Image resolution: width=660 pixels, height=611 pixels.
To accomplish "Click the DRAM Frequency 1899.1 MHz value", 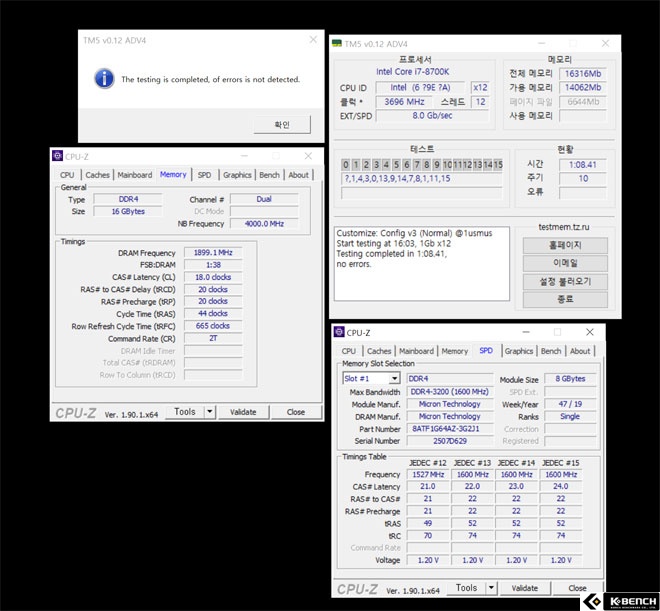I will [213, 252].
